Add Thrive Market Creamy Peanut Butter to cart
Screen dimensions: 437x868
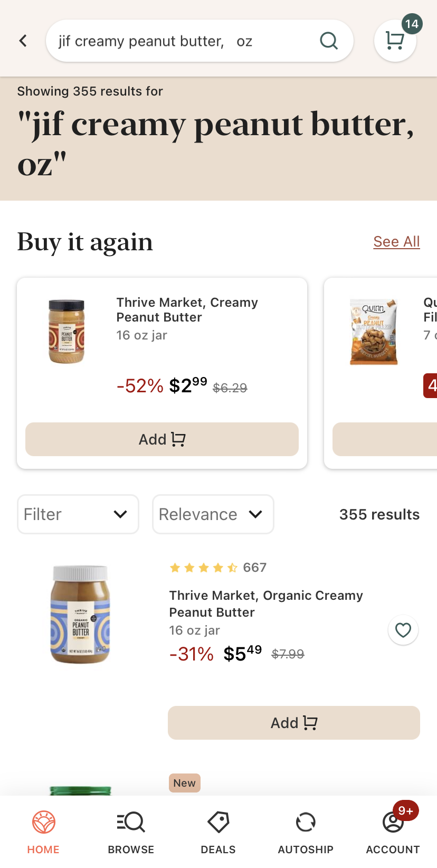click(x=162, y=439)
